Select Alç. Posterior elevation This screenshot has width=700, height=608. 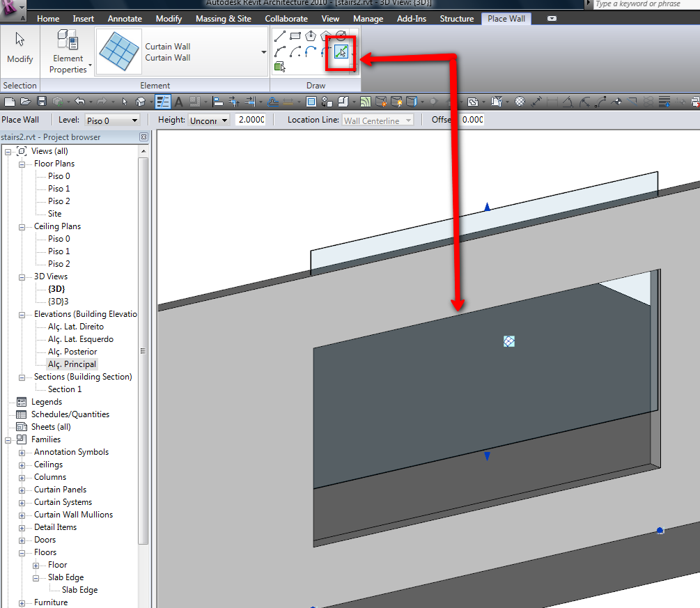(72, 352)
